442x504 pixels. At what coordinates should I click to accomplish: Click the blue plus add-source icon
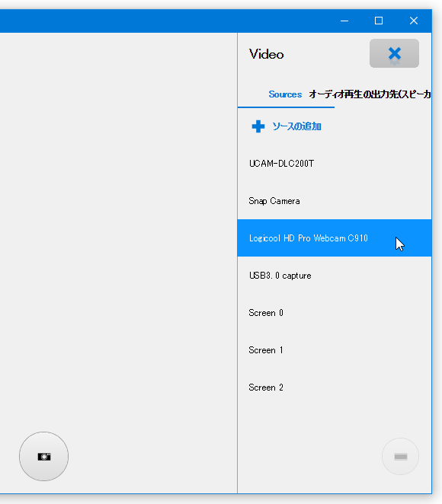258,126
